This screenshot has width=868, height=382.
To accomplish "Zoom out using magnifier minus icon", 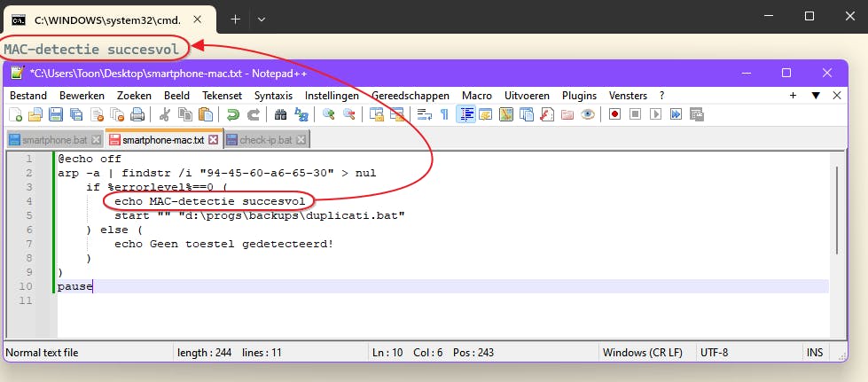I will 348,114.
